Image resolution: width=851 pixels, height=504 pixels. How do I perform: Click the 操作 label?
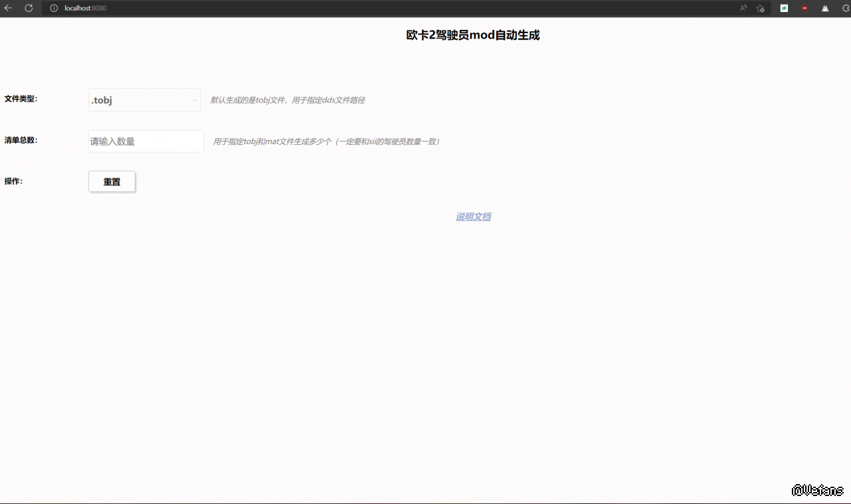pos(14,181)
